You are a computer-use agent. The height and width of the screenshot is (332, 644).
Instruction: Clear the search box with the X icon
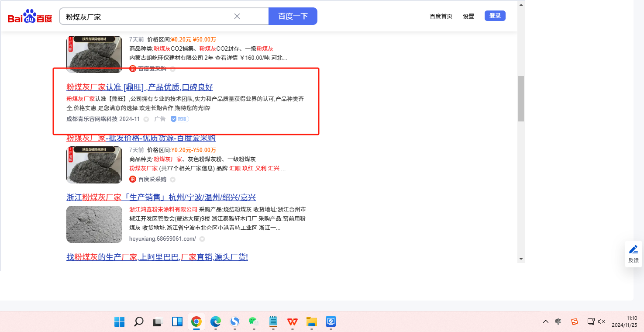(x=237, y=16)
